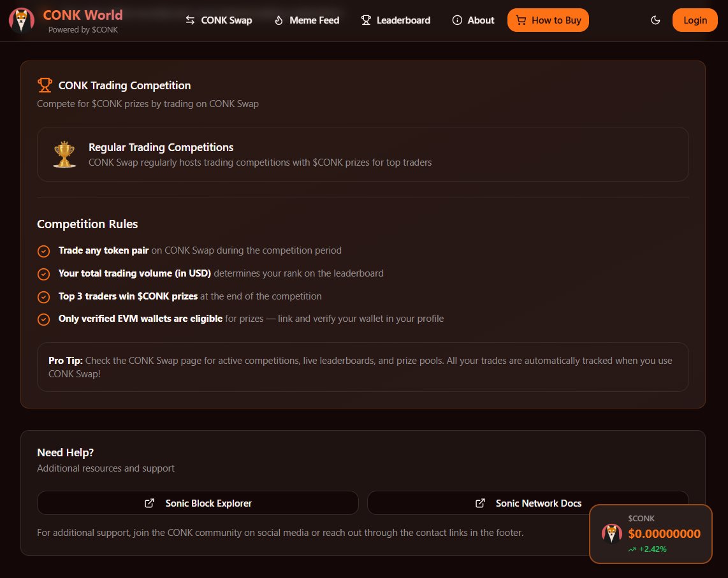The width and height of the screenshot is (728, 578).
Task: Open the Leaderboard nav item
Action: click(x=396, y=20)
